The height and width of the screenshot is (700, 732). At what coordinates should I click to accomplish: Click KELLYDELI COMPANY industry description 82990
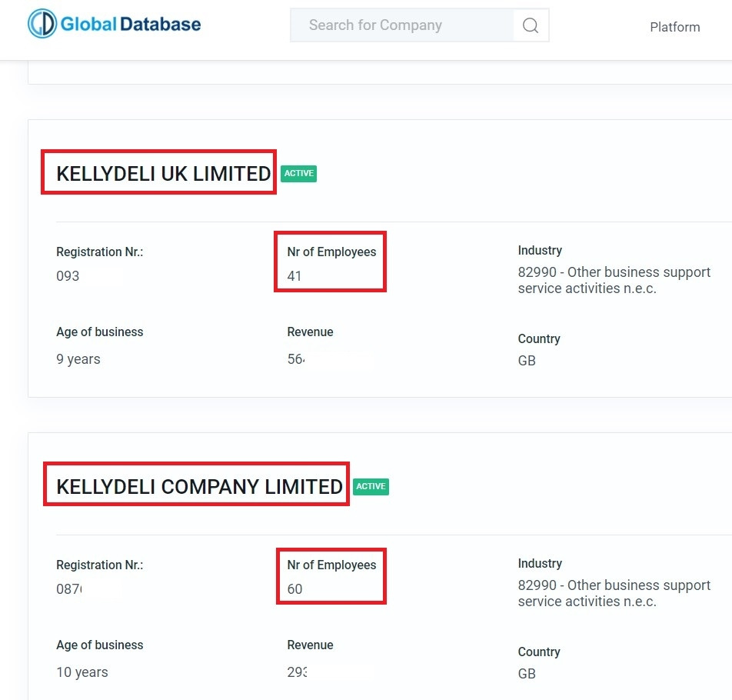coord(614,593)
